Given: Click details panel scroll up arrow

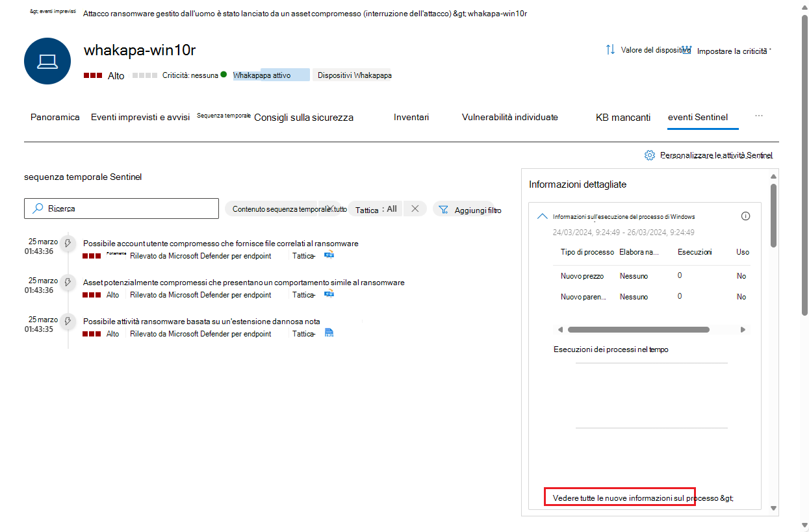Looking at the screenshot, I should pos(773,176).
